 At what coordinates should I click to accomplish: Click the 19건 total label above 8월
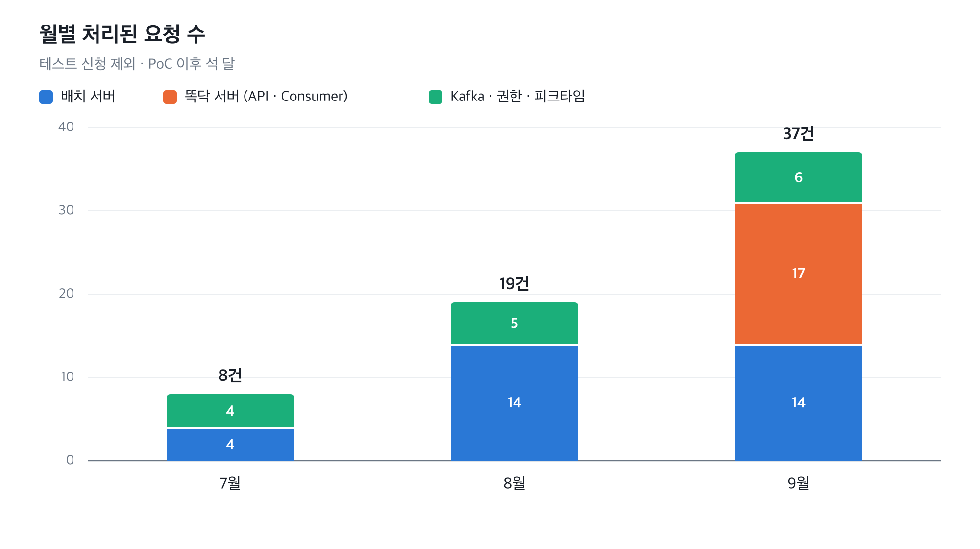point(514,284)
